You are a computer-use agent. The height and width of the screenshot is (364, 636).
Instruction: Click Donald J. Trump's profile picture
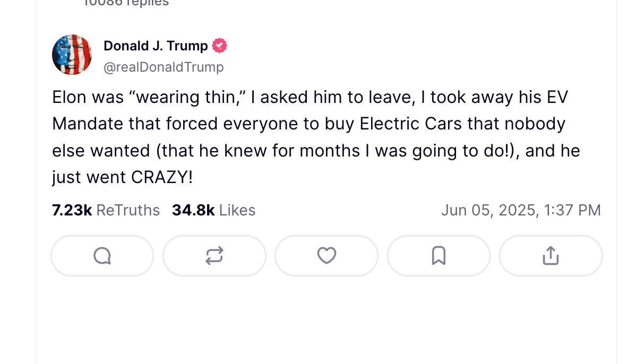pos(72,55)
